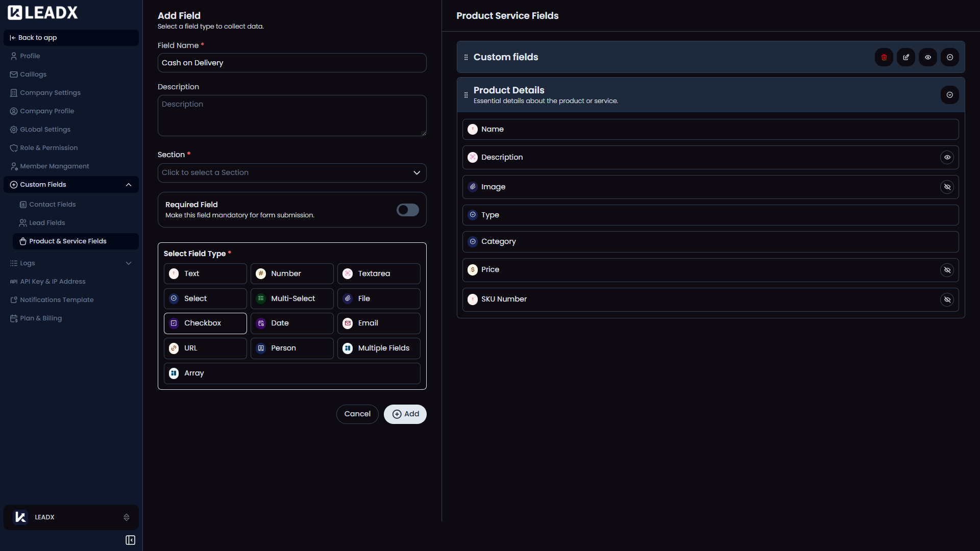The height and width of the screenshot is (551, 980).
Task: Select the Email field type
Action: 378,323
